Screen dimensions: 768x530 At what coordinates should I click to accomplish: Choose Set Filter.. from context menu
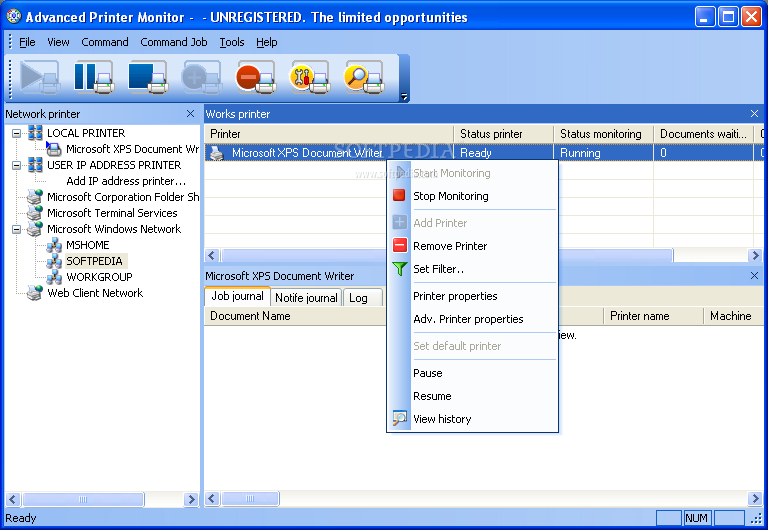[x=473, y=269]
